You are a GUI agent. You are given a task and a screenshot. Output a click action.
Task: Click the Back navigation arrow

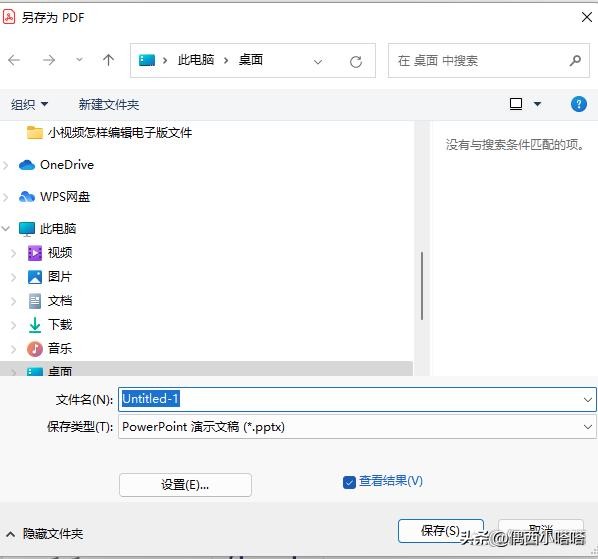pyautogui.click(x=14, y=60)
